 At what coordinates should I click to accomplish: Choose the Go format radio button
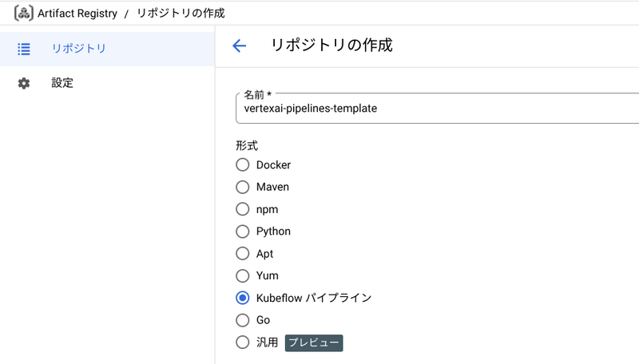point(243,320)
